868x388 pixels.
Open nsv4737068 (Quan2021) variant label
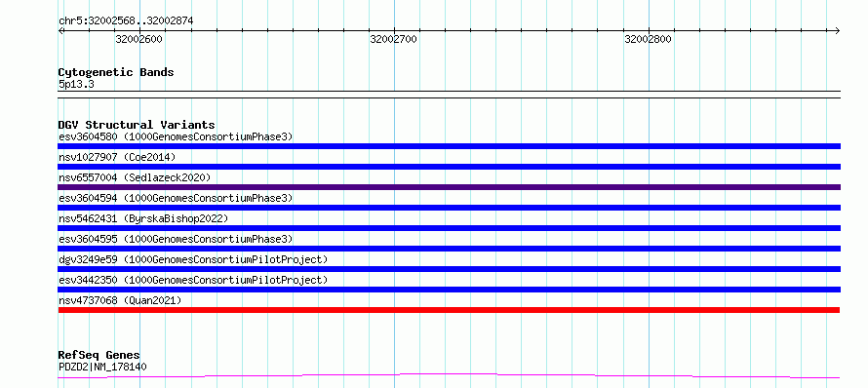click(120, 300)
